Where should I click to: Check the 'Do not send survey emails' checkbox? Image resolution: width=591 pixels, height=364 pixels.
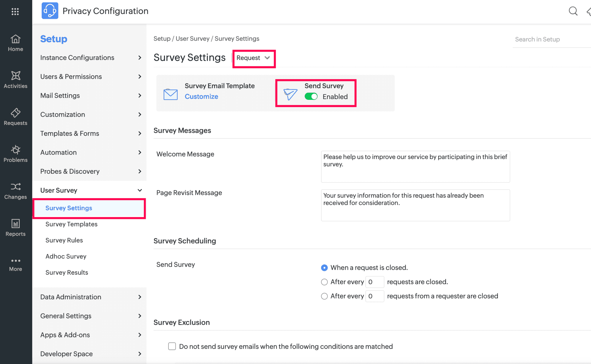click(172, 346)
